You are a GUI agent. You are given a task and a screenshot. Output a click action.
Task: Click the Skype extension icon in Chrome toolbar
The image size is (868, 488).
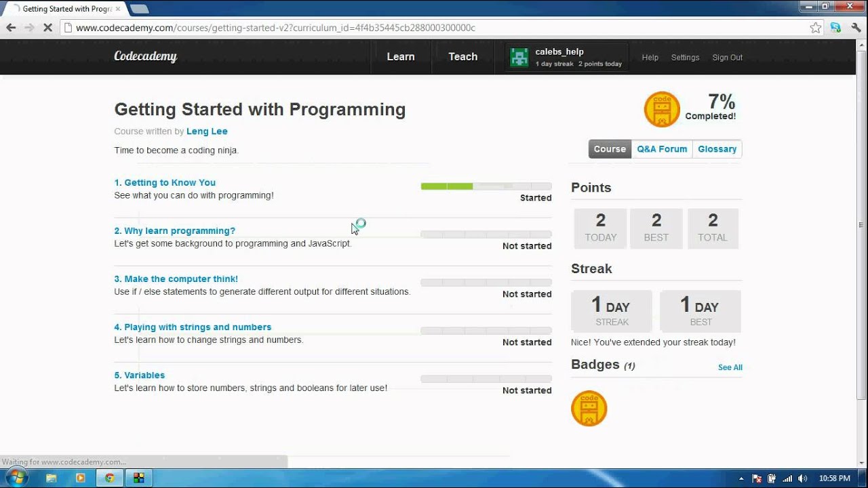pos(835,28)
